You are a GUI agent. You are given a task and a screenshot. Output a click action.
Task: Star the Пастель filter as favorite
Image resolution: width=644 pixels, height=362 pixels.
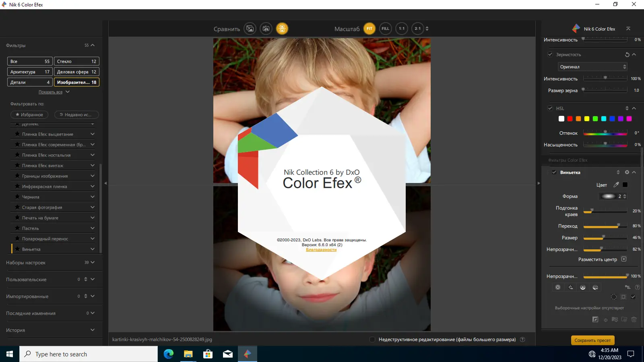17,228
